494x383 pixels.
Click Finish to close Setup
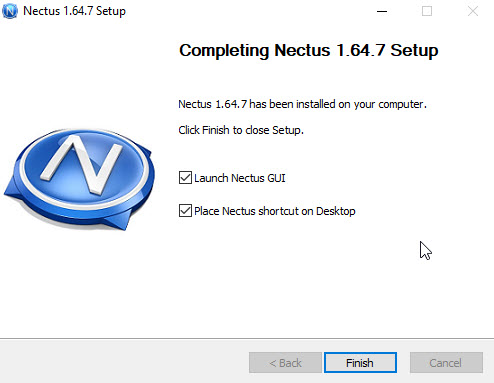click(360, 362)
